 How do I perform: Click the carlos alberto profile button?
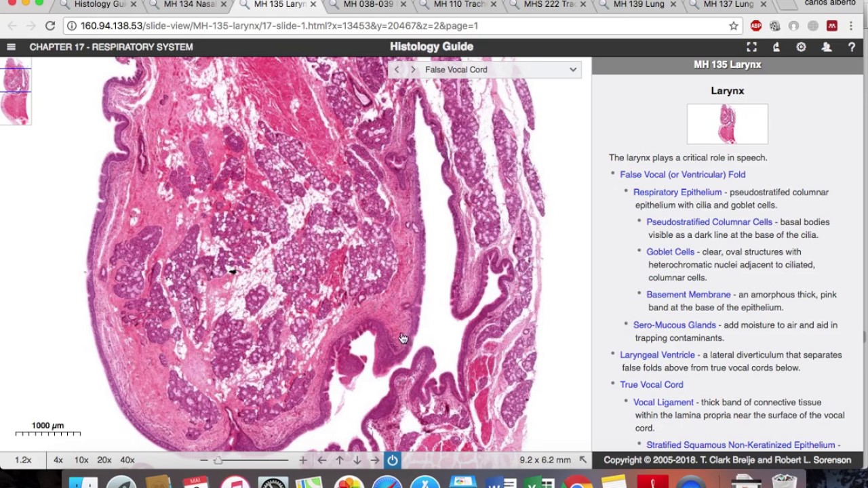tap(830, 4)
